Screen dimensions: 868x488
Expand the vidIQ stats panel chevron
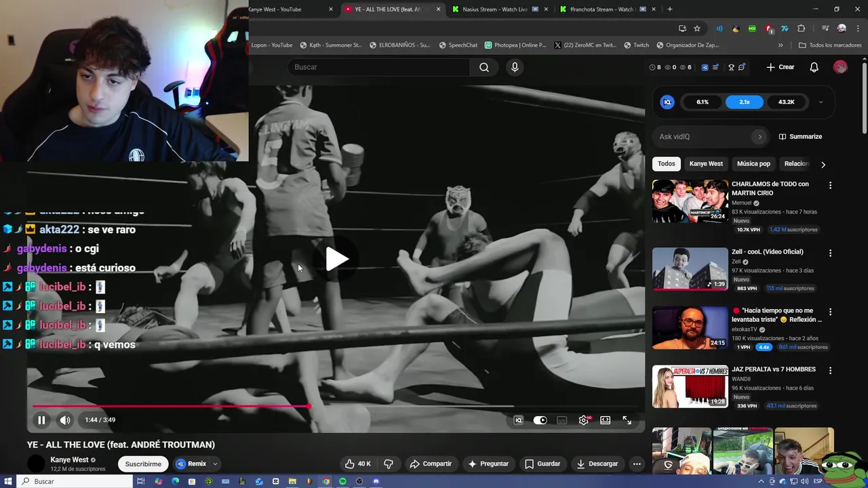821,102
